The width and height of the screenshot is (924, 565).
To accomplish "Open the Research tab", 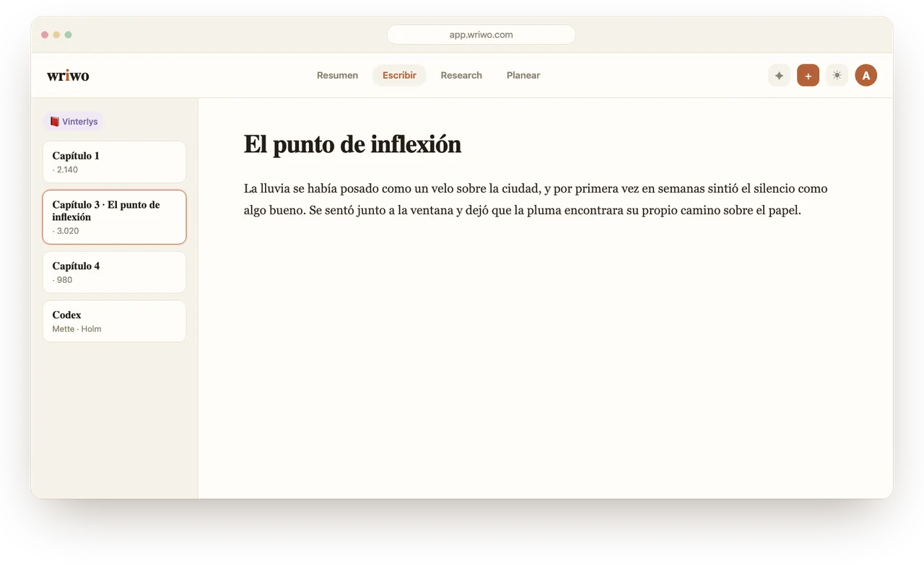I will click(x=461, y=75).
